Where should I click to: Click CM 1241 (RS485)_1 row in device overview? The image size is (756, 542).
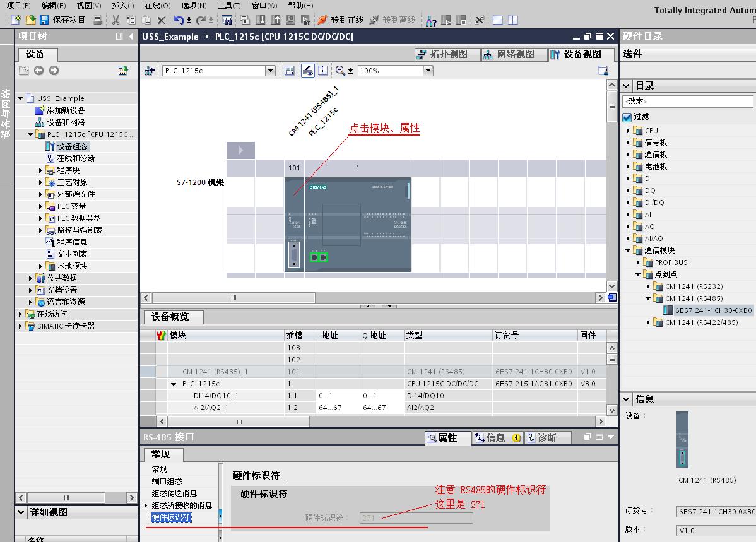tap(373, 372)
